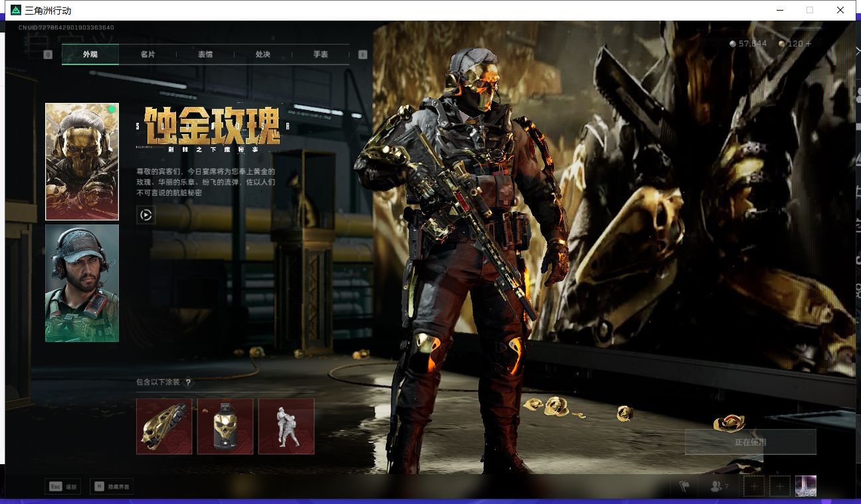
Task: Click the 蚀金玫瑰 skin title
Action: (x=213, y=126)
